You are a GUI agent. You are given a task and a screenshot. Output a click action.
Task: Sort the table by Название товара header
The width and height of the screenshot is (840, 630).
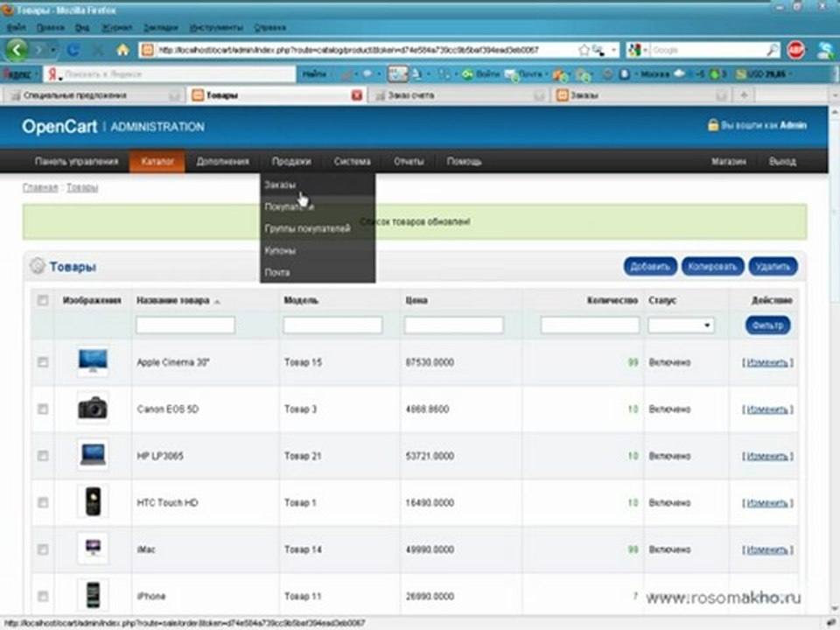(x=173, y=300)
